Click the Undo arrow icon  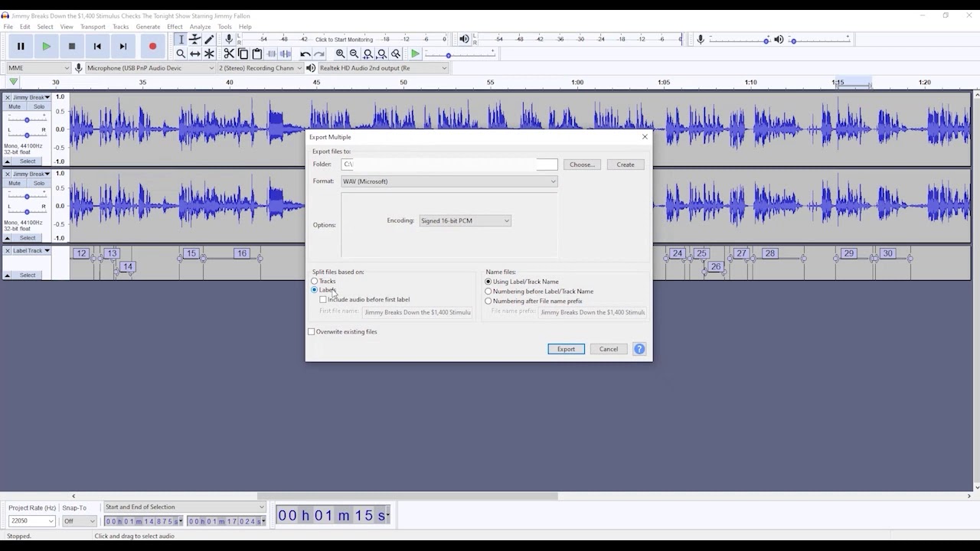[x=305, y=54]
